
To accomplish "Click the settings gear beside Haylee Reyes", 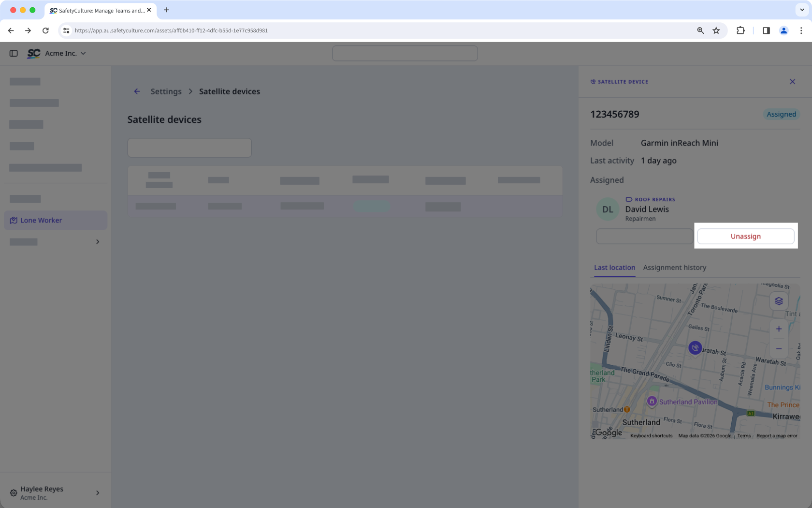I will (14, 493).
